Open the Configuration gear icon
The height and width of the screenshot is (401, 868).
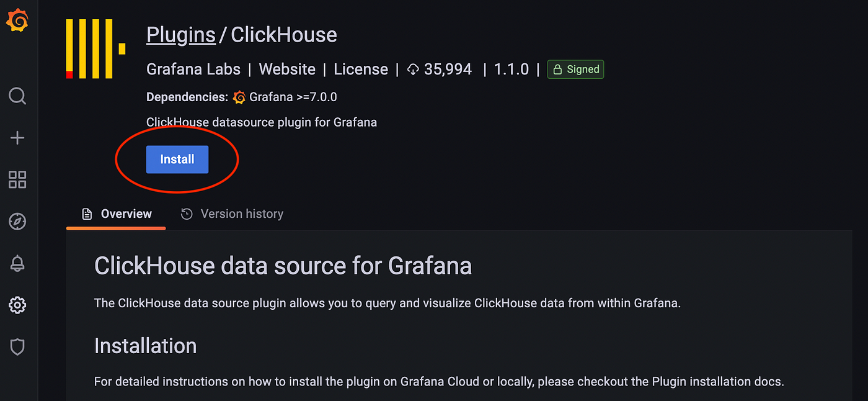[17, 305]
